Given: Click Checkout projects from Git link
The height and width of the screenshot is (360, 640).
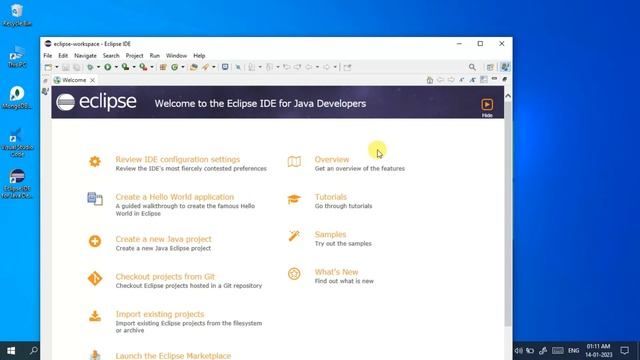Looking at the screenshot, I should click(165, 276).
